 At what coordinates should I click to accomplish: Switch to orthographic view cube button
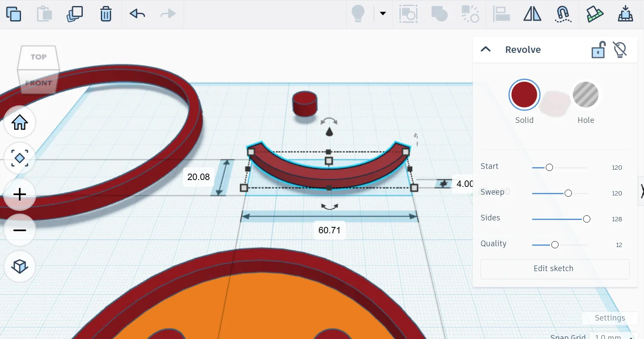click(20, 266)
